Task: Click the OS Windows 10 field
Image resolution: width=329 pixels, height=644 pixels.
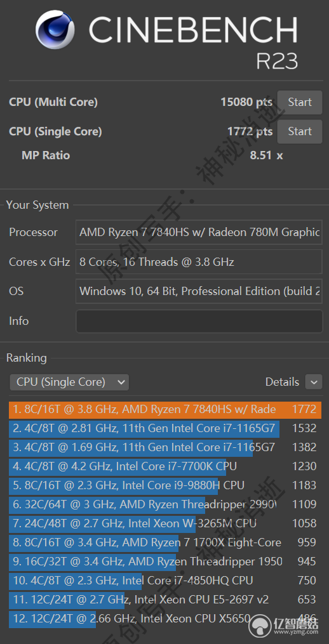Action: tap(199, 292)
